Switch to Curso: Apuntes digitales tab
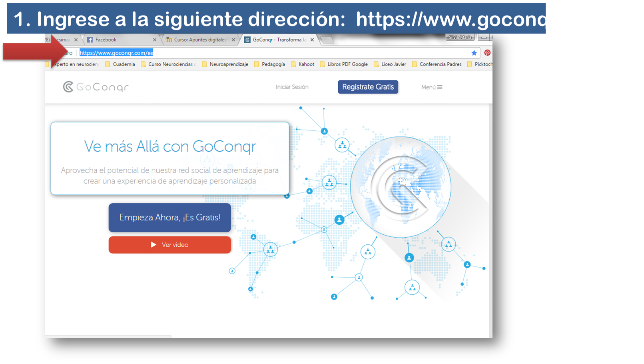 199,40
